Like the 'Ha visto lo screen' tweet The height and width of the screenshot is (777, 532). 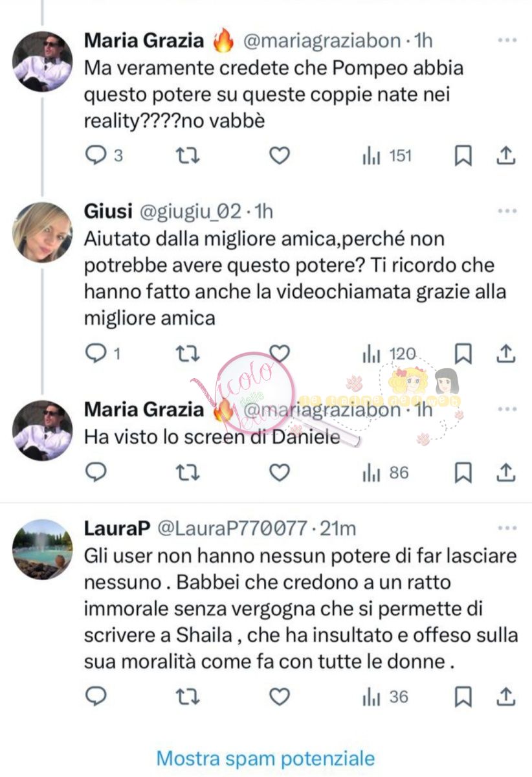(x=279, y=473)
